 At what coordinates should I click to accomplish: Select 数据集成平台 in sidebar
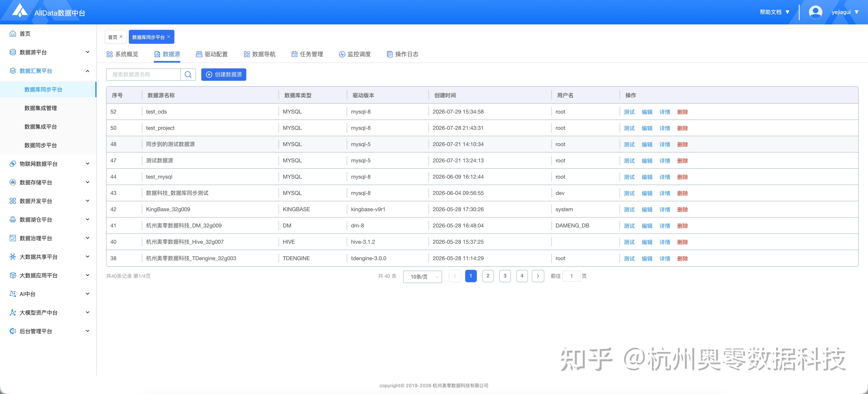41,127
